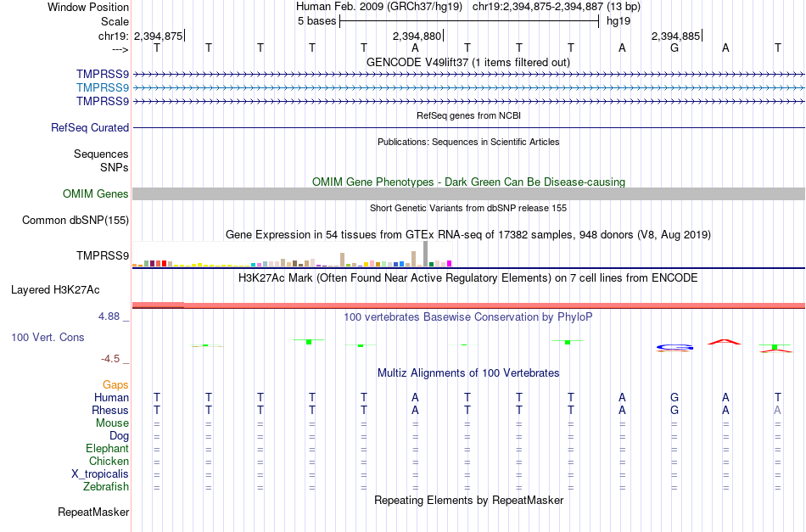
Task: Click the G base in the Rhesus row
Action: point(674,410)
